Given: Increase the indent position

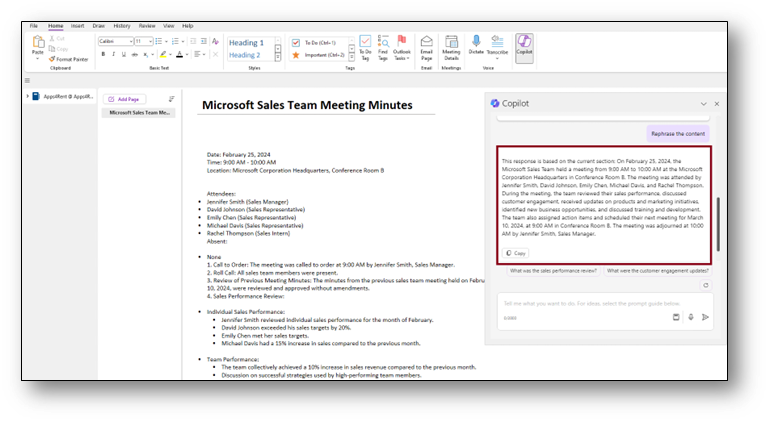Looking at the screenshot, I should (x=203, y=41).
